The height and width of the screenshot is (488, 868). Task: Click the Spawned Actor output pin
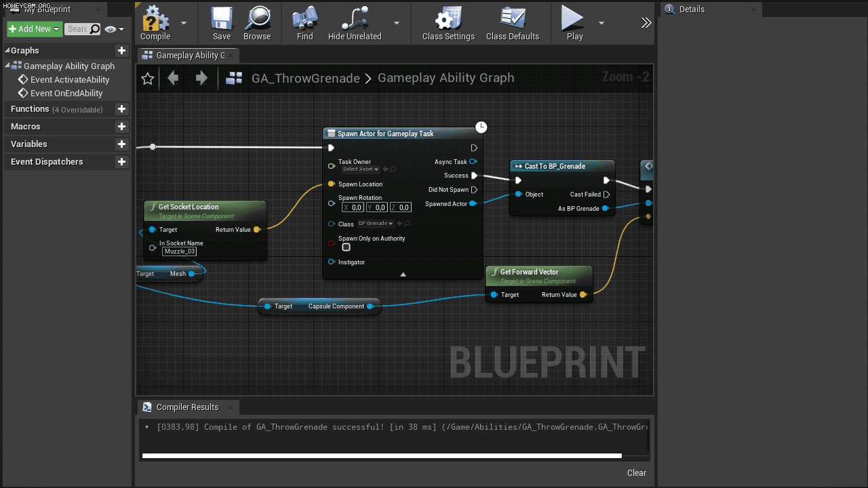[x=473, y=204]
